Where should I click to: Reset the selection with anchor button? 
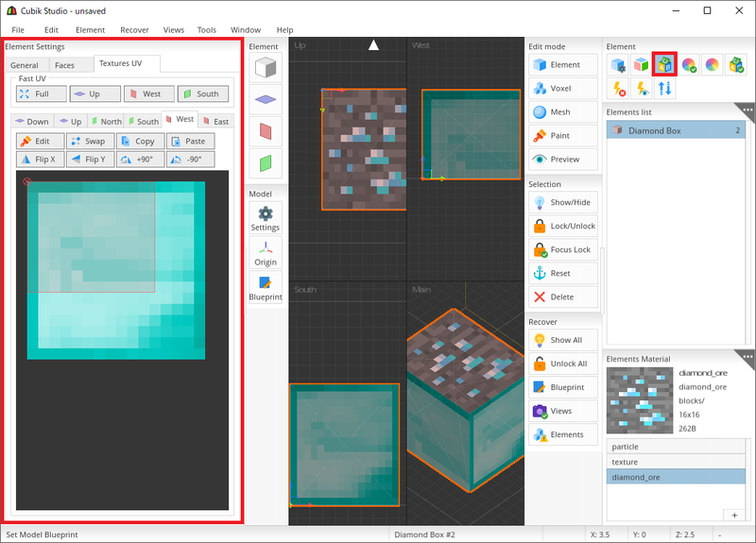tap(563, 273)
